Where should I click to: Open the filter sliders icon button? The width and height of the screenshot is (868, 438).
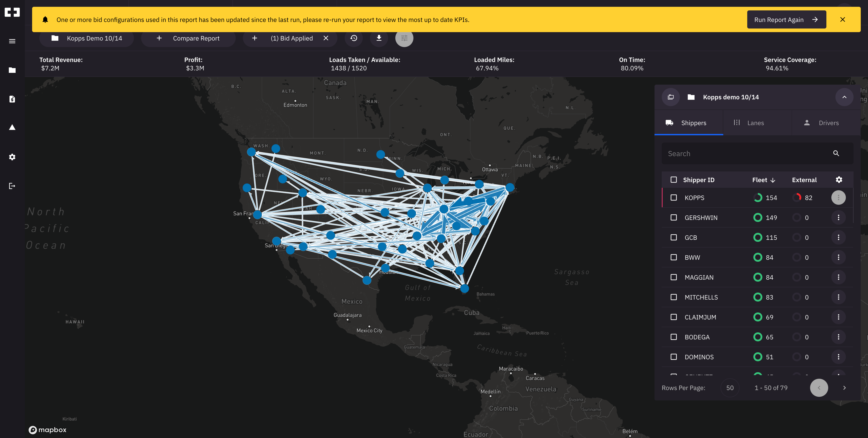point(404,38)
